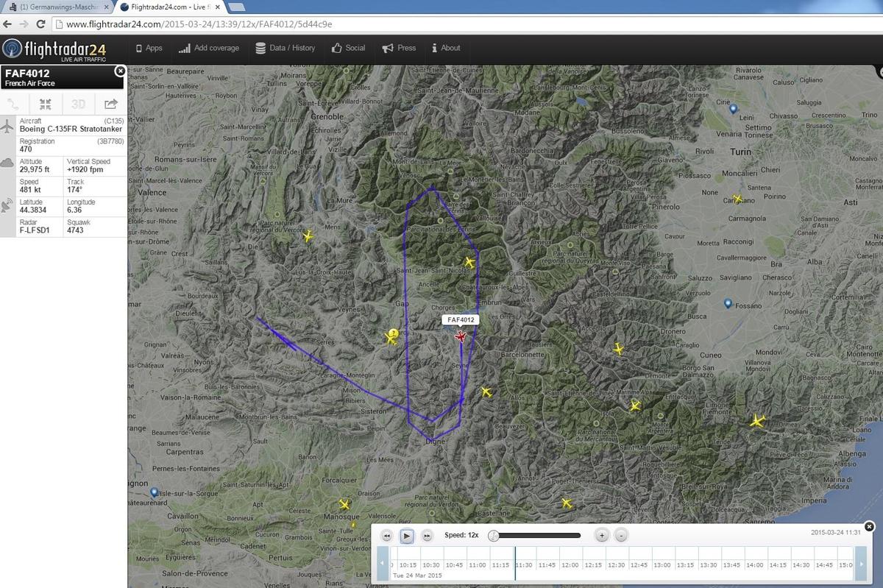Click the browser forward button
The height and width of the screenshot is (588, 883).
(x=24, y=24)
